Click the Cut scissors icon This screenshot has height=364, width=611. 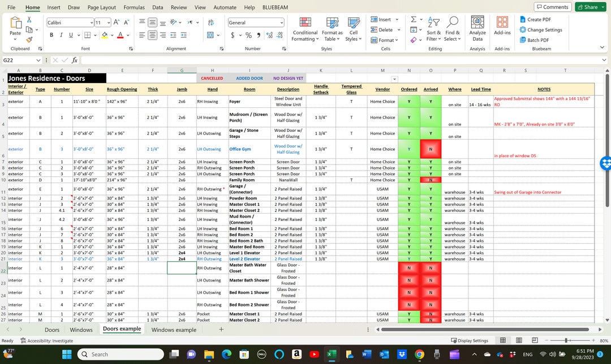(29, 19)
